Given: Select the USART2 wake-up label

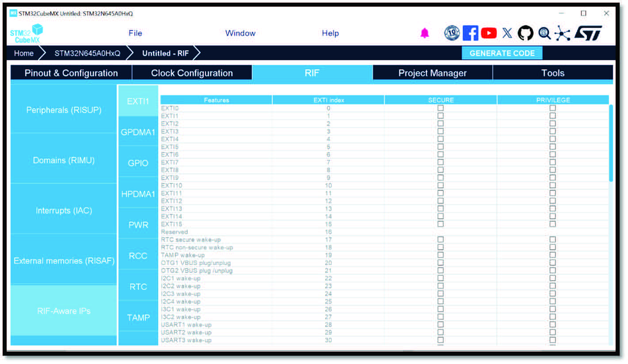Looking at the screenshot, I should [186, 332].
